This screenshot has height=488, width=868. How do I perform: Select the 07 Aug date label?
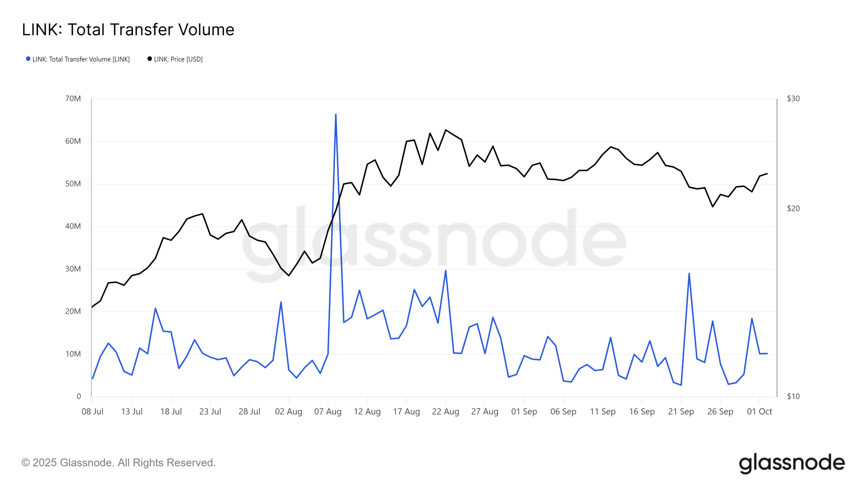coord(328,411)
